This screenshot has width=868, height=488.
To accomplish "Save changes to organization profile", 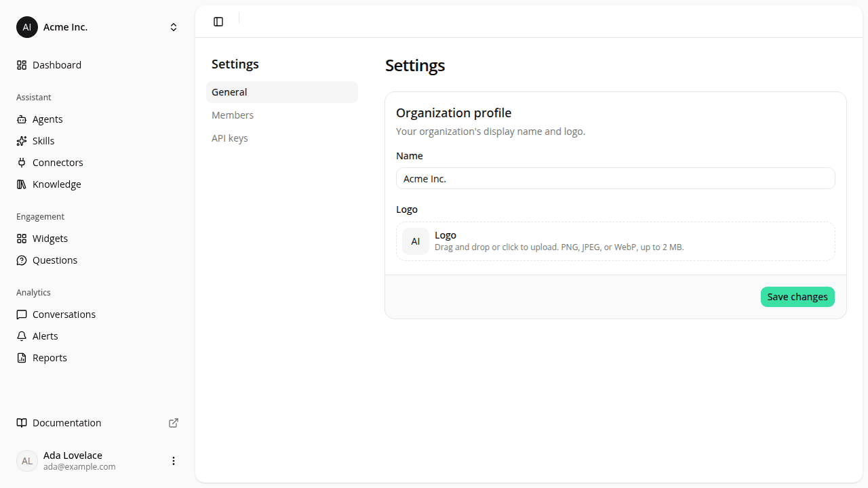I will 797,297.
